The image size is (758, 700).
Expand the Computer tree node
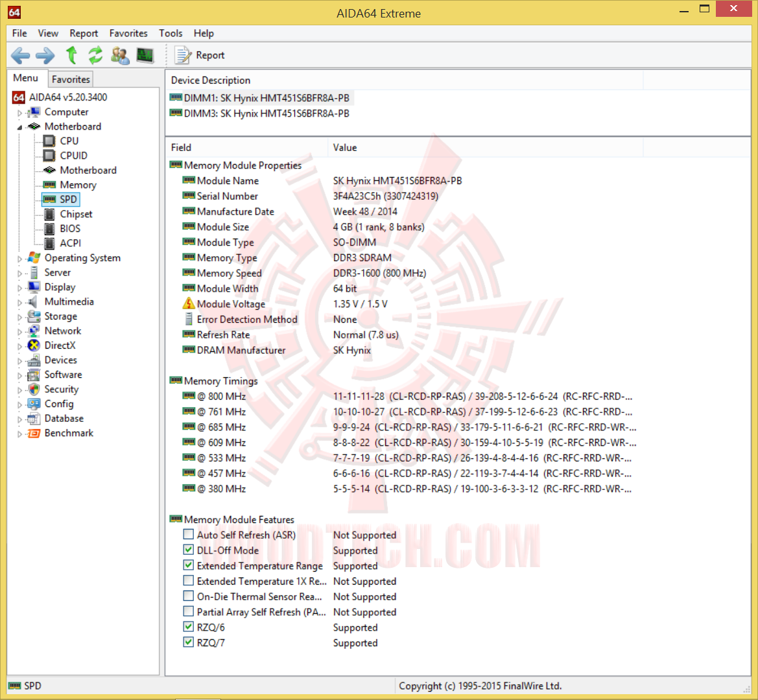click(19, 113)
